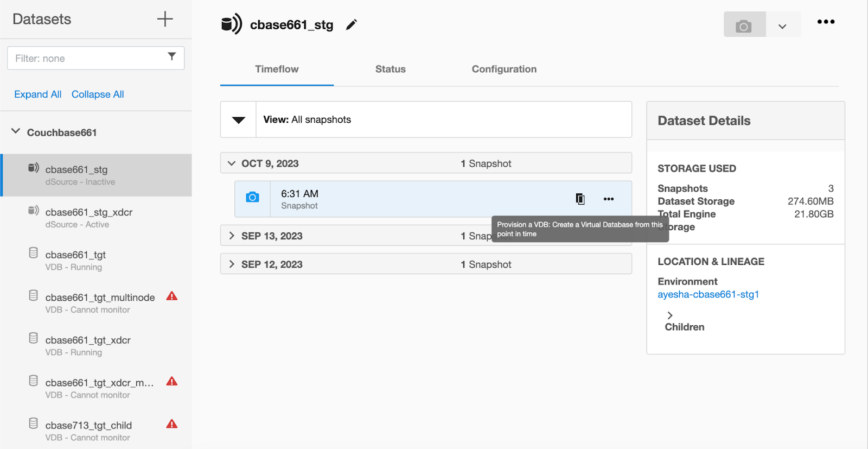Image resolution: width=868 pixels, height=449 pixels.
Task: Collapse the Couchbase661 dataset group
Action: click(x=16, y=131)
